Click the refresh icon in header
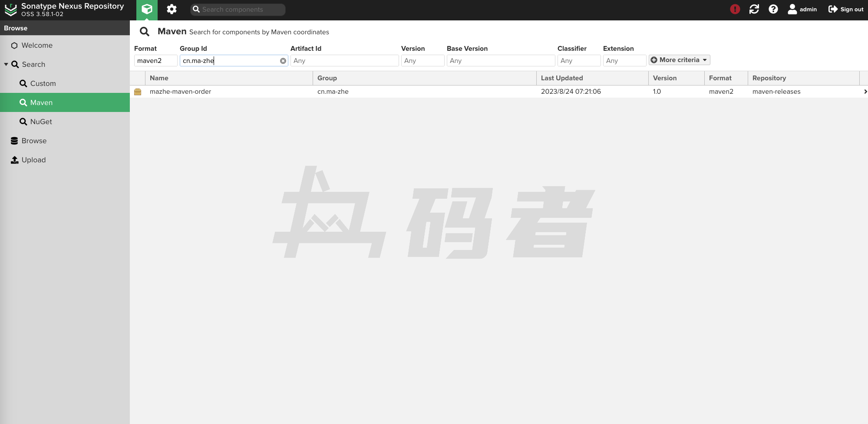The image size is (868, 424). tap(754, 9)
